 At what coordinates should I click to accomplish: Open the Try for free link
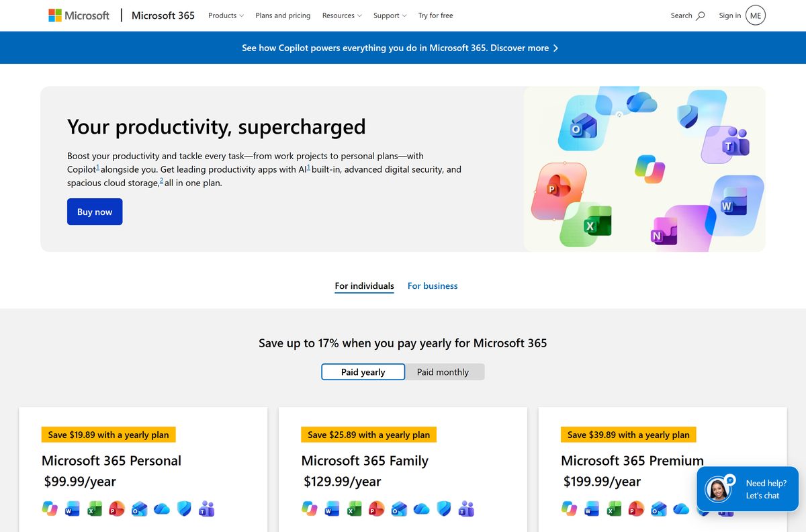click(435, 15)
